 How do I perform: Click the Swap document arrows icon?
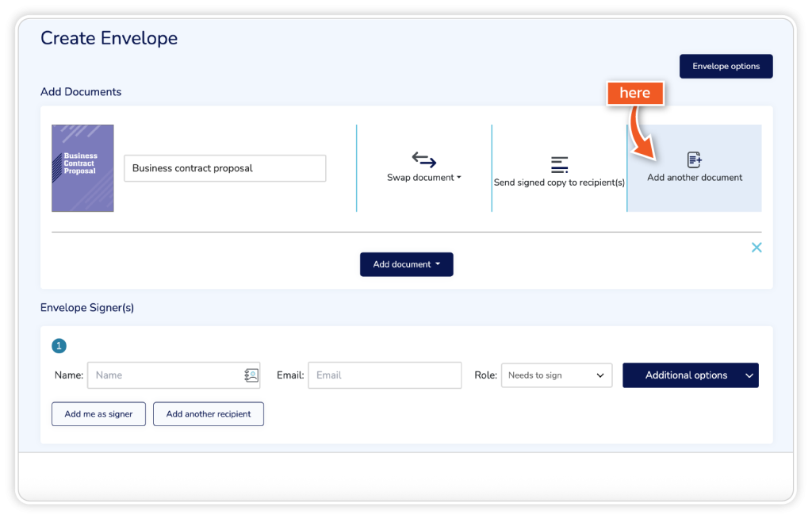coord(424,160)
